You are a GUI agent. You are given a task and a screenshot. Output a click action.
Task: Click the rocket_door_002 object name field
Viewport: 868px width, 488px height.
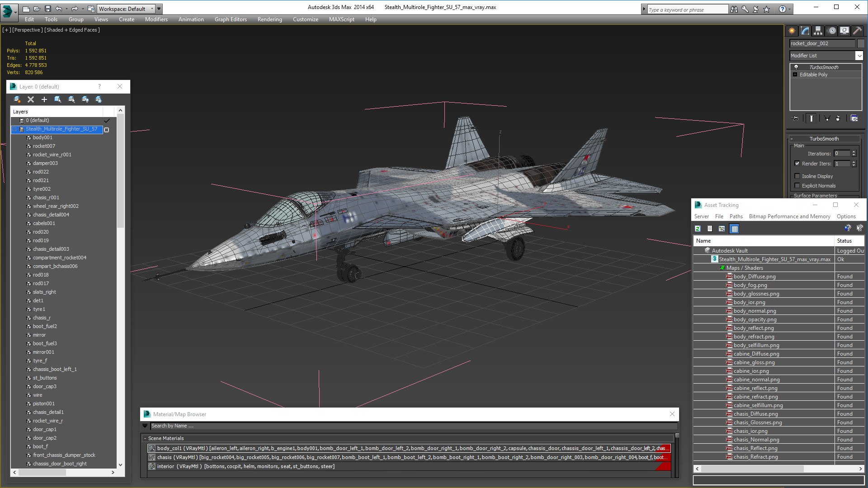tap(822, 43)
